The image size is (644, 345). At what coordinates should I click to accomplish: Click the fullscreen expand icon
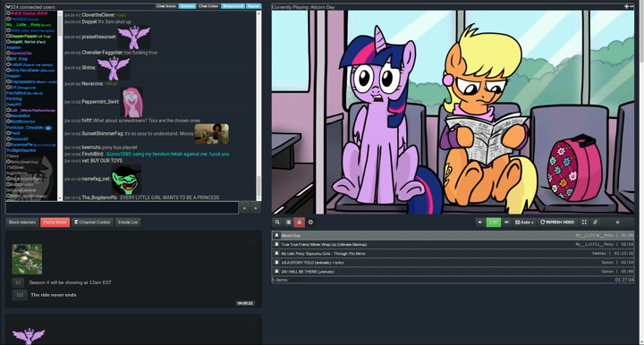point(584,223)
